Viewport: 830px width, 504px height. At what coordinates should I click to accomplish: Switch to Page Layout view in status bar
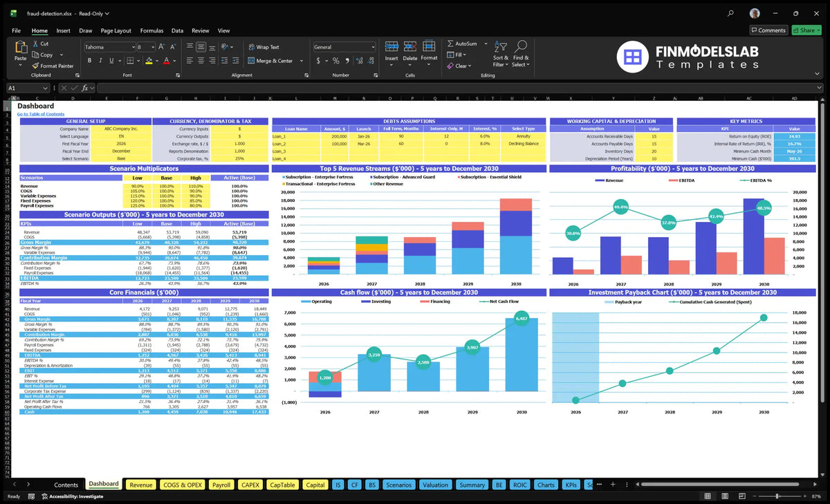pos(726,496)
